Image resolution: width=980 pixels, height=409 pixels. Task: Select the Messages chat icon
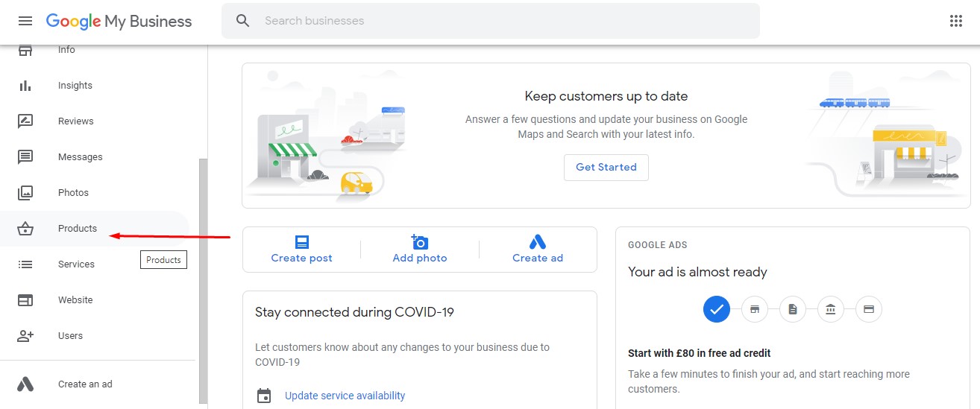pos(25,157)
